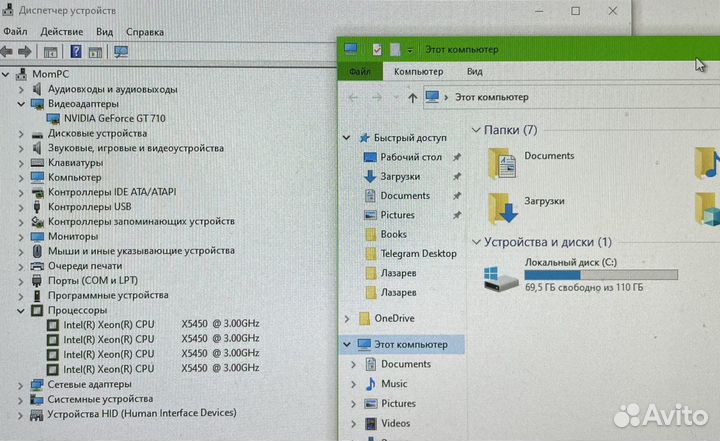
Task: Click the scan hardware monitor toolbar icon
Action: click(x=121, y=52)
